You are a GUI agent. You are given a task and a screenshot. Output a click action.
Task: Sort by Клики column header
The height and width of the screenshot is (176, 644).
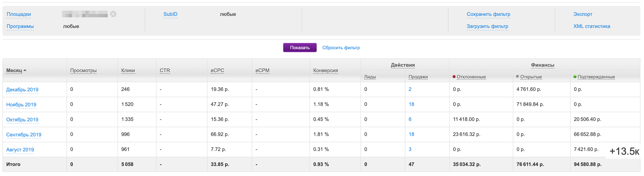[x=128, y=70]
